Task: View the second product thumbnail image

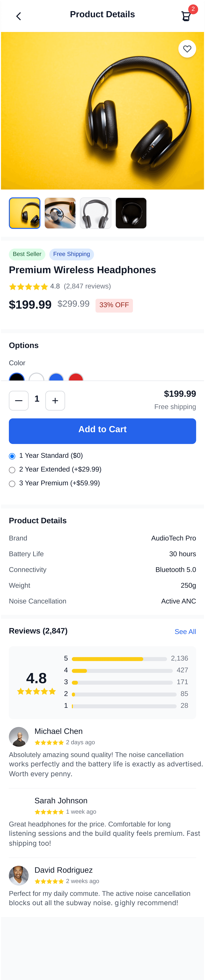Action: [60, 213]
